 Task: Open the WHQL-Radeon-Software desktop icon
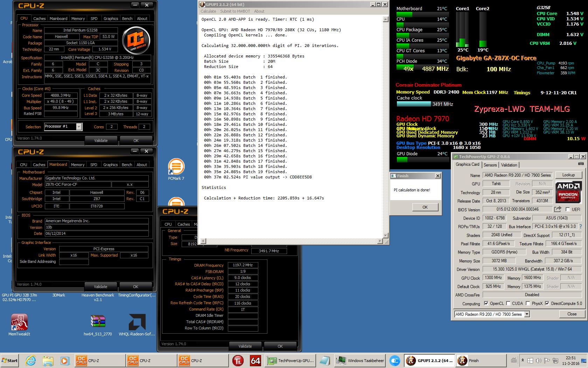[137, 325]
